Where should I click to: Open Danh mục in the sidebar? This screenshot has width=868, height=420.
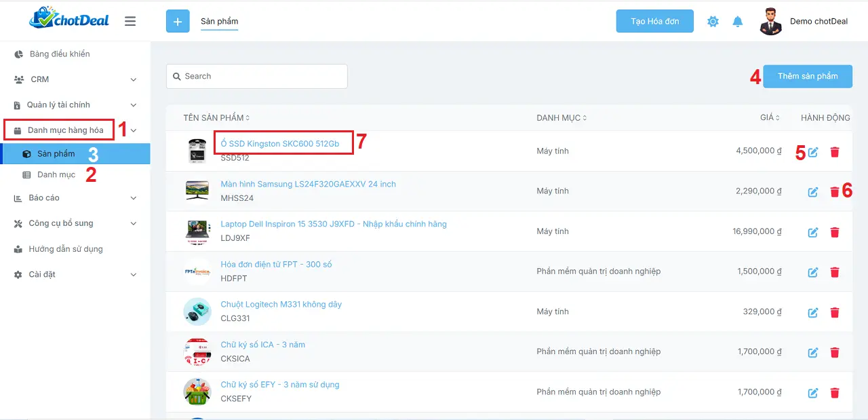coord(56,175)
